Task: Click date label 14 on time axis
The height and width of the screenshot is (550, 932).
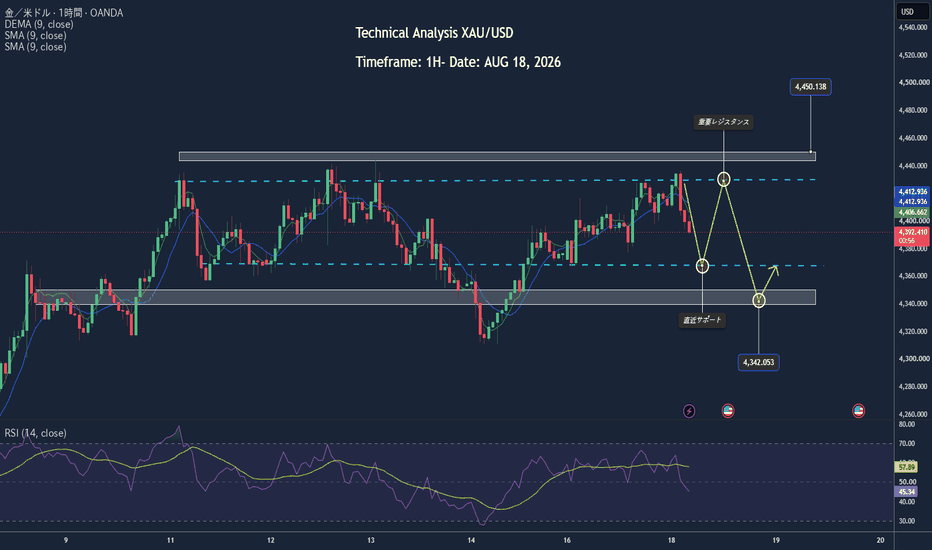Action: (x=471, y=540)
